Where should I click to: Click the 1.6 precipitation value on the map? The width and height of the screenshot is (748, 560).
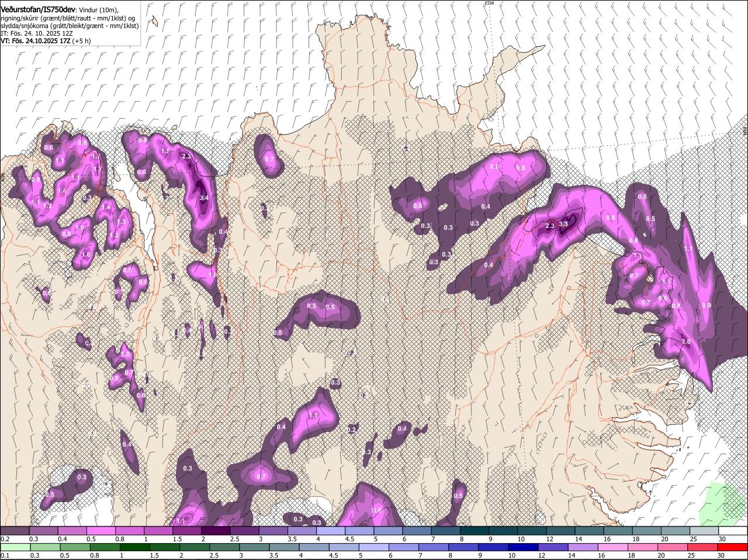click(86, 255)
